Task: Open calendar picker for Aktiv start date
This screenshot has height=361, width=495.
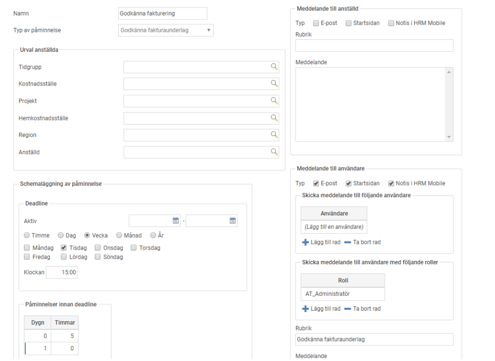Action: 175,220
